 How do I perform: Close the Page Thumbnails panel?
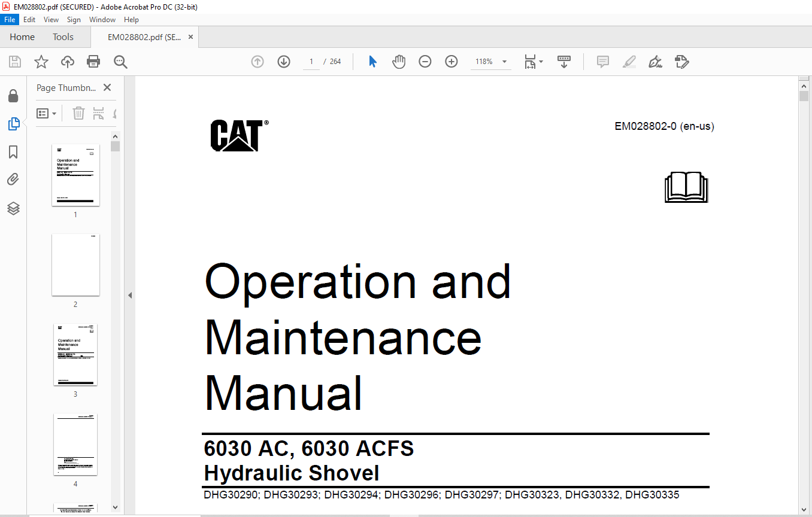(107, 87)
